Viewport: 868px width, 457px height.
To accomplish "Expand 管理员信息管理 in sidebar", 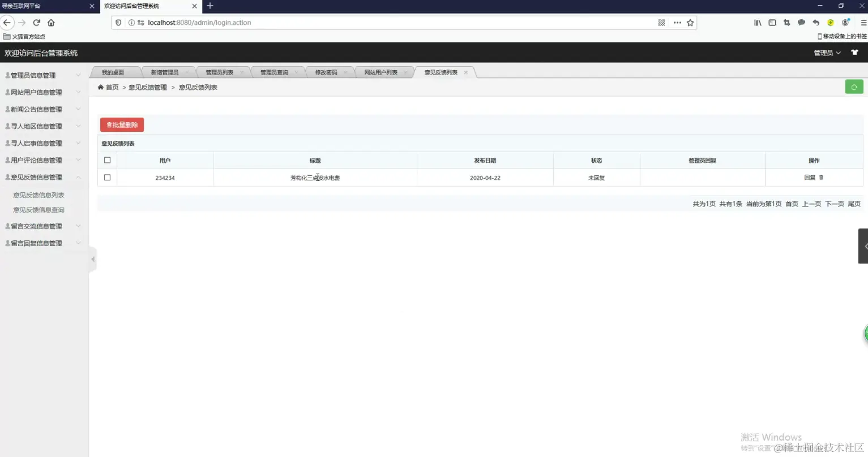I will [44, 75].
